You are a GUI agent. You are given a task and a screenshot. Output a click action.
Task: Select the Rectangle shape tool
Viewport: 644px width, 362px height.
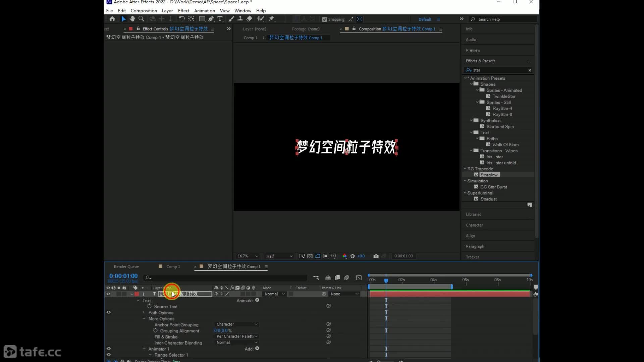click(202, 19)
